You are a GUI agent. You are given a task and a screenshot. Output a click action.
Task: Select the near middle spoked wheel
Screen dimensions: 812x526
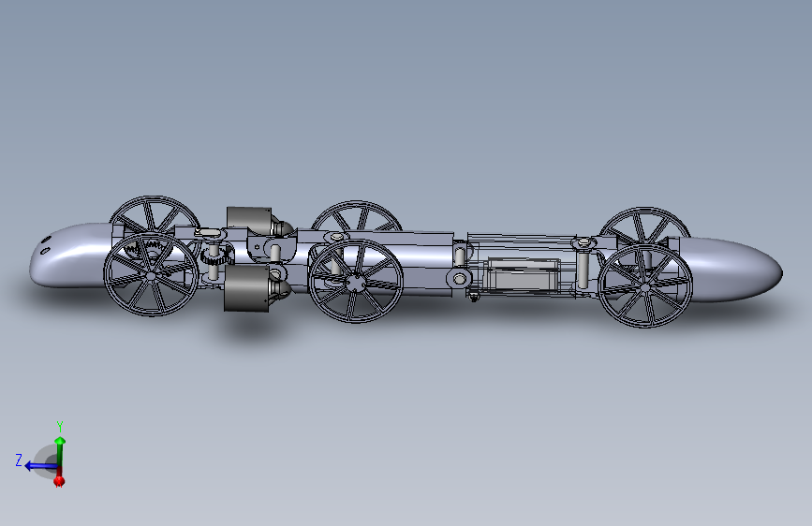click(356, 281)
